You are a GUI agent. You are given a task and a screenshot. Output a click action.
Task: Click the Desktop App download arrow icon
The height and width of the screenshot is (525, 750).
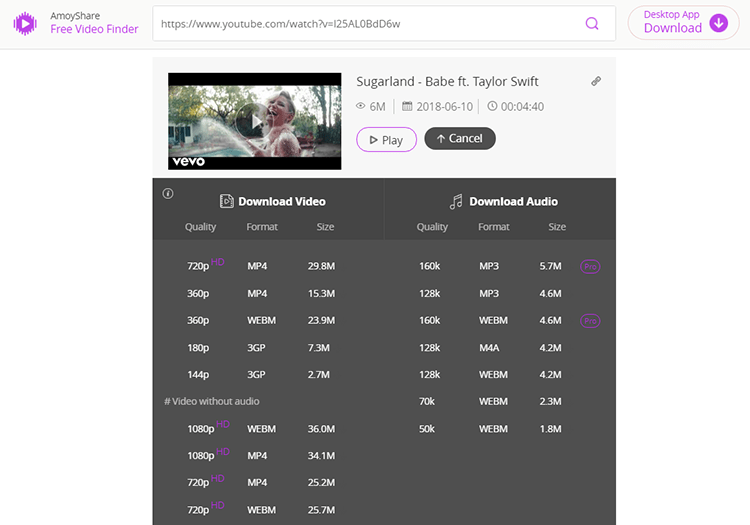(718, 23)
